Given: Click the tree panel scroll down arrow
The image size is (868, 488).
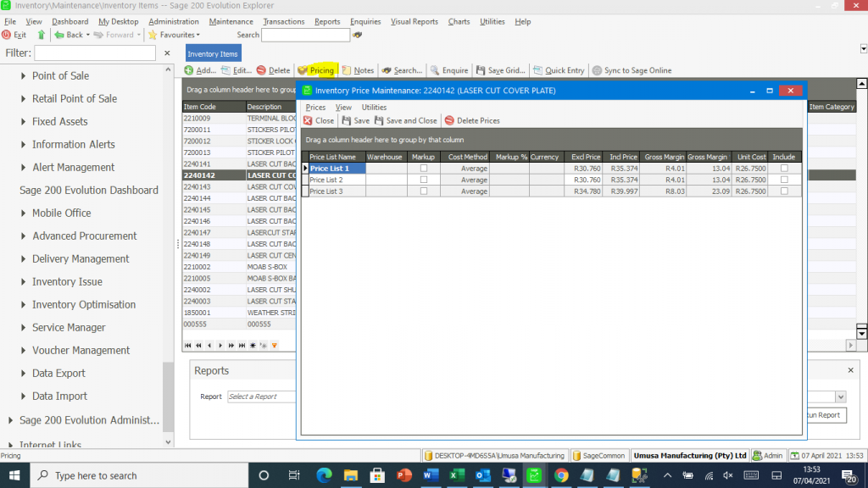Looking at the screenshot, I should 169,442.
